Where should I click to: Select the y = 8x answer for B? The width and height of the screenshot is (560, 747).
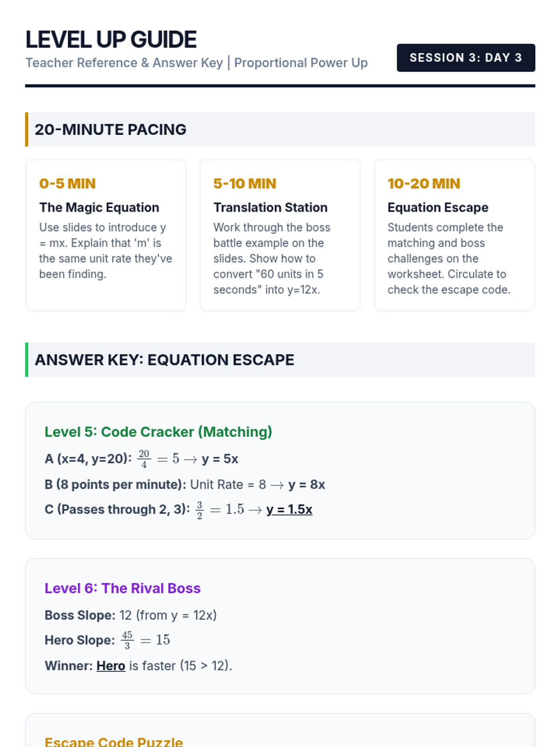(307, 485)
